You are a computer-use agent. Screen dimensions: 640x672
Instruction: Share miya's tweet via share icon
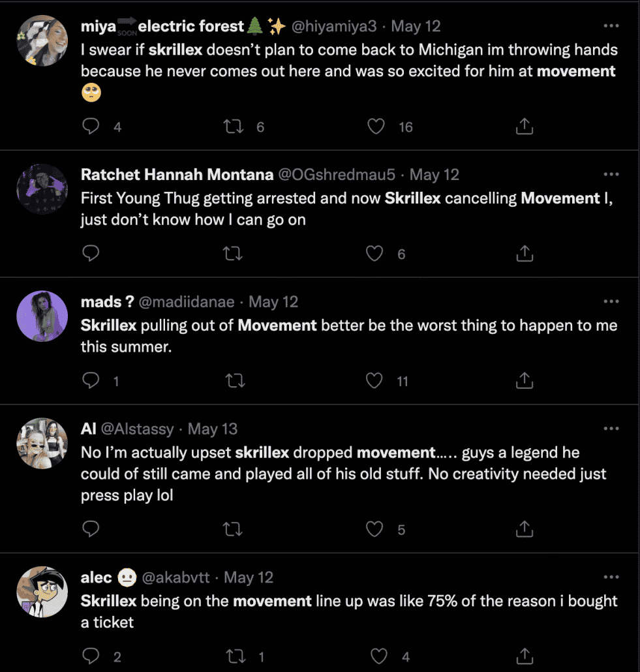click(525, 127)
